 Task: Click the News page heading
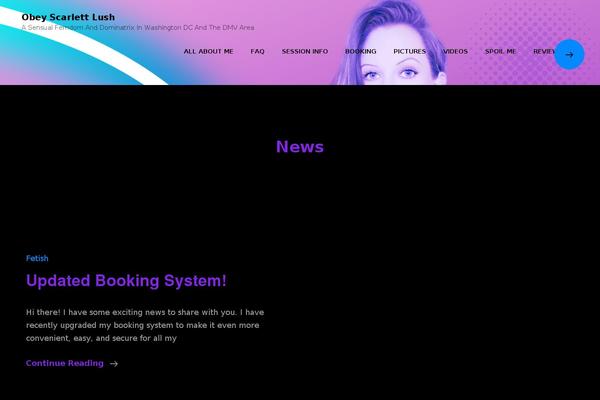pos(300,147)
